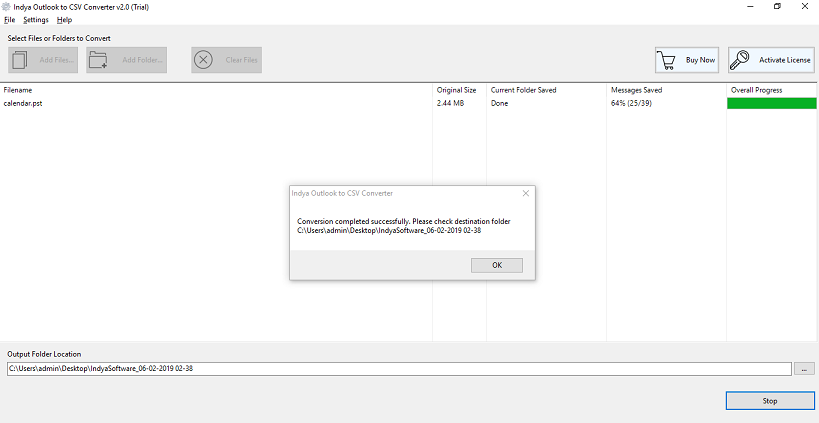Click the Stop button
Image resolution: width=819 pixels, height=423 pixels.
[770, 401]
